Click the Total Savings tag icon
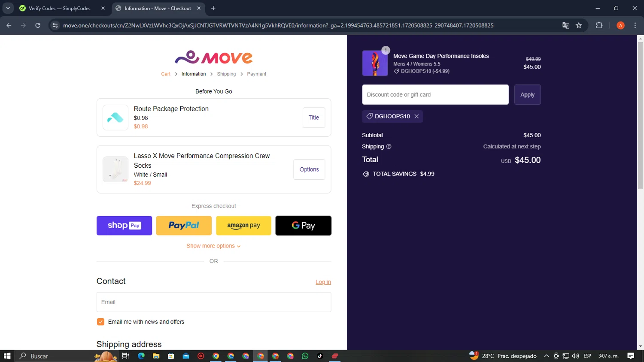This screenshot has width=644, height=362. [x=366, y=174]
